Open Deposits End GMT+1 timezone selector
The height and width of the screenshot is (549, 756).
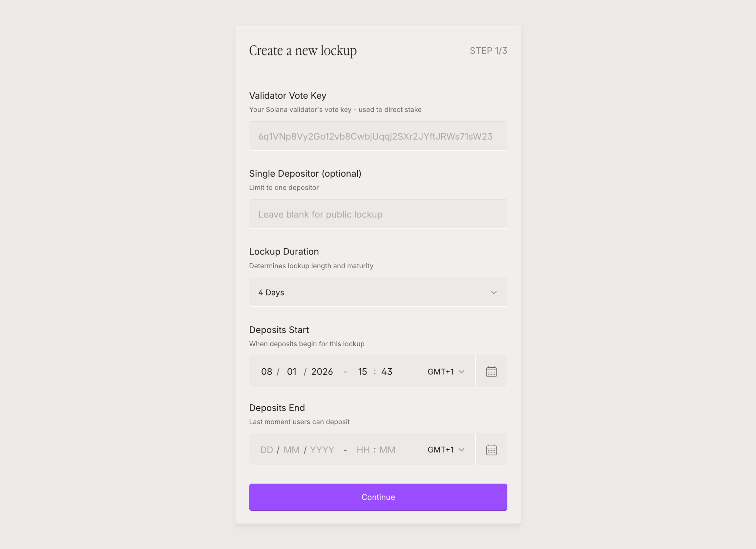(446, 450)
